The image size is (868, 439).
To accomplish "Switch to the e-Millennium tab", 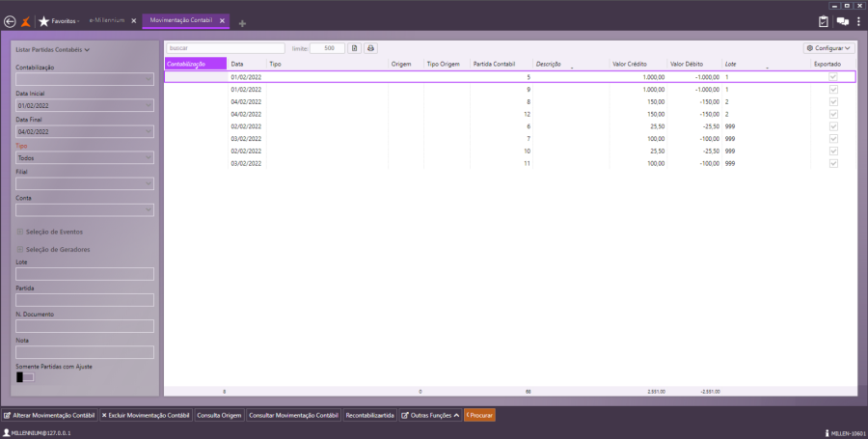I will pos(107,20).
